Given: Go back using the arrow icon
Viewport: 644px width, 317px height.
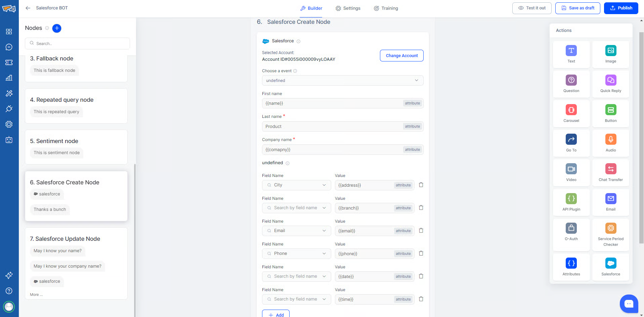Looking at the screenshot, I should [28, 8].
